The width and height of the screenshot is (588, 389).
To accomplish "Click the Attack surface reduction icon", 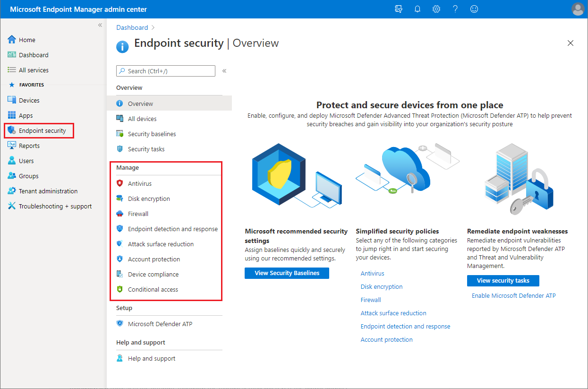I will coord(119,244).
